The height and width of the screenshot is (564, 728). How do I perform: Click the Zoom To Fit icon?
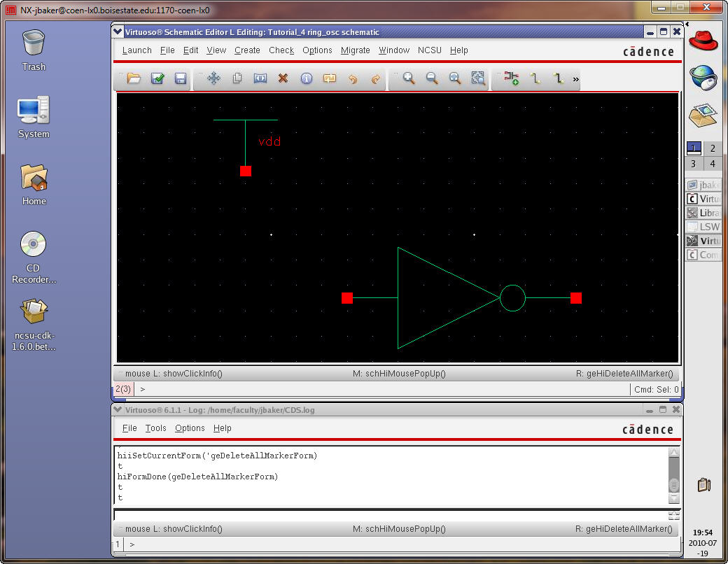(x=455, y=79)
